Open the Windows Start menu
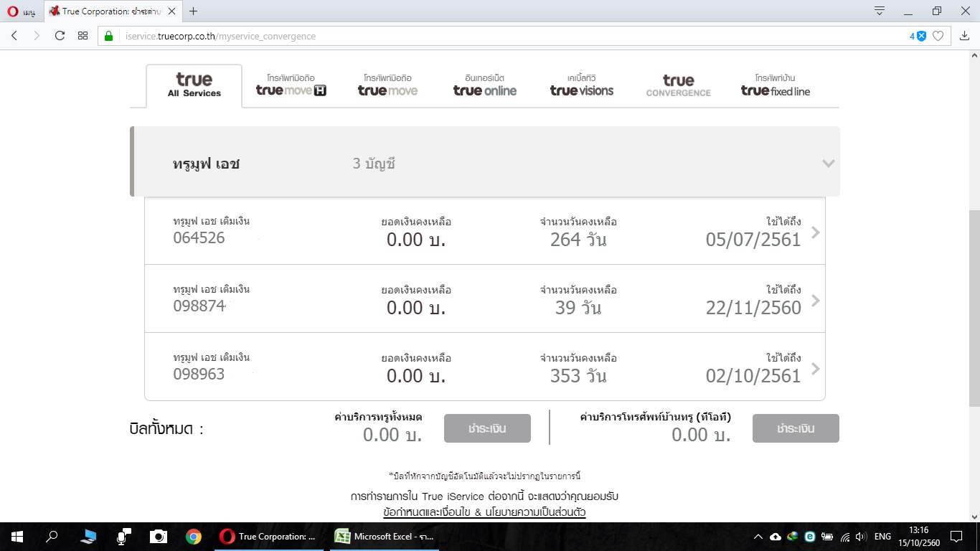980x551 pixels. 17,537
